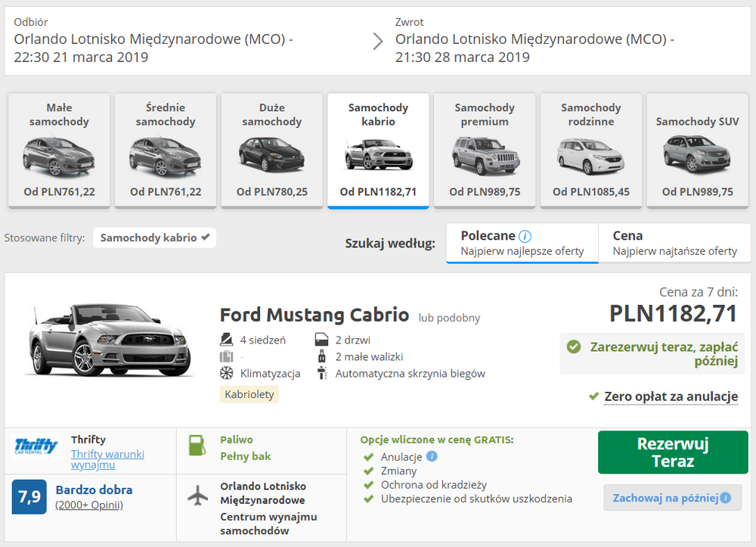This screenshot has width=756, height=547.
Task: Click the check mark next to Zmiany
Action: click(x=369, y=471)
